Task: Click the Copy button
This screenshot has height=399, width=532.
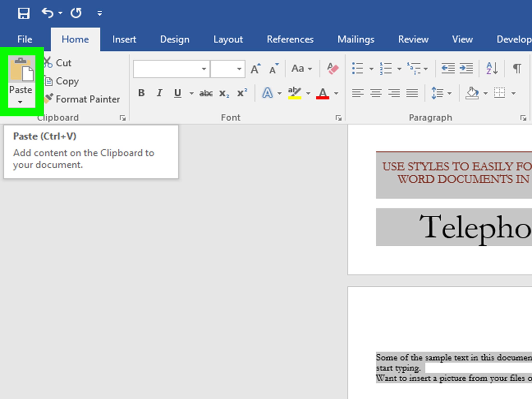Action: 62,81
